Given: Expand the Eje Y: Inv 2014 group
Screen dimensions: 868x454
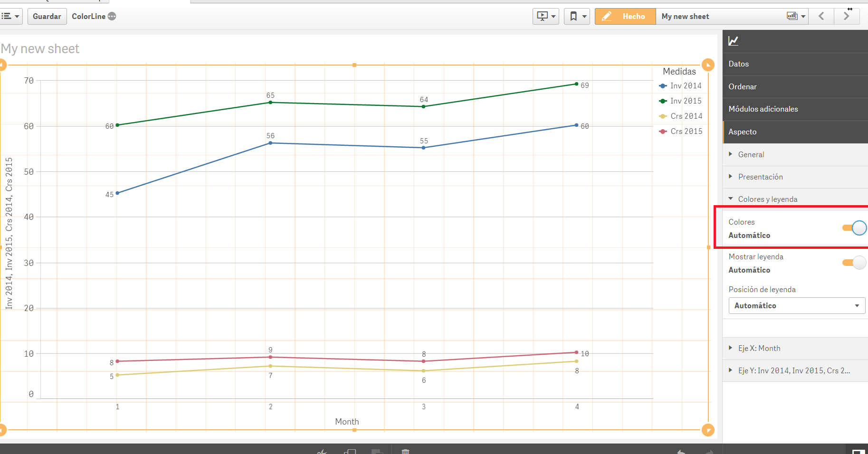Looking at the screenshot, I should [x=795, y=371].
